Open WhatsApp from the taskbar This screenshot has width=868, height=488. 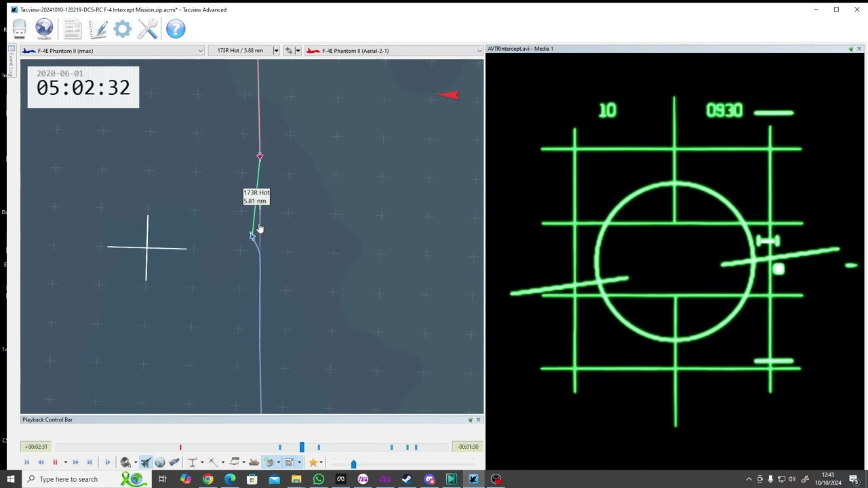(318, 479)
